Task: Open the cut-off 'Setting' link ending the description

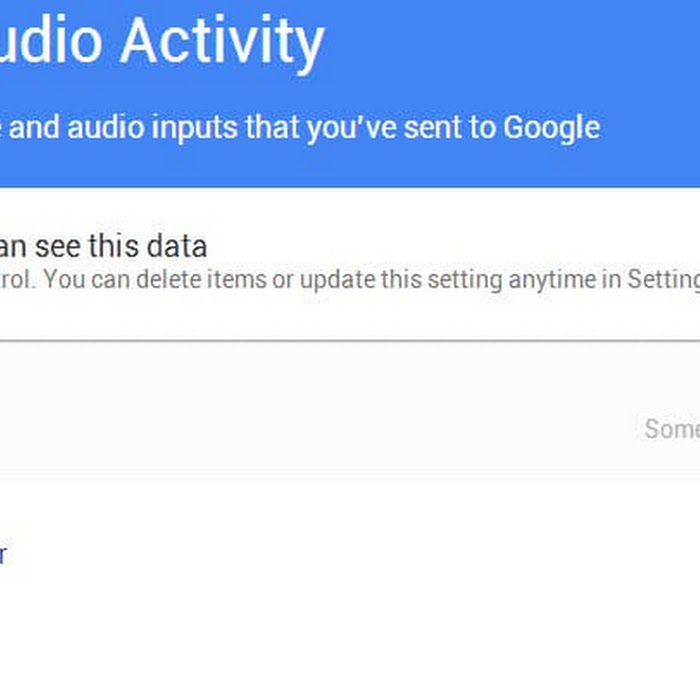Action: 664,280
